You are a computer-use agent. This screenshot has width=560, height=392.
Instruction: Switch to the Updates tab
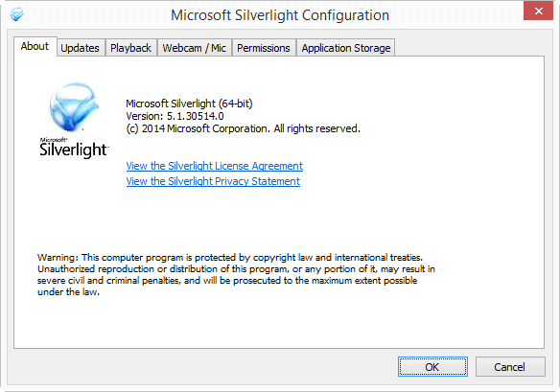pos(81,48)
